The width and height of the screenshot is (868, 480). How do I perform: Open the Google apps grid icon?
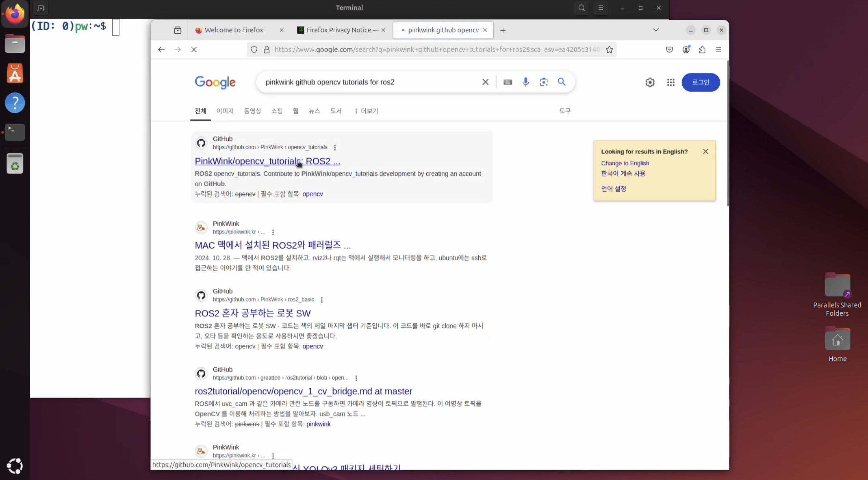point(671,83)
